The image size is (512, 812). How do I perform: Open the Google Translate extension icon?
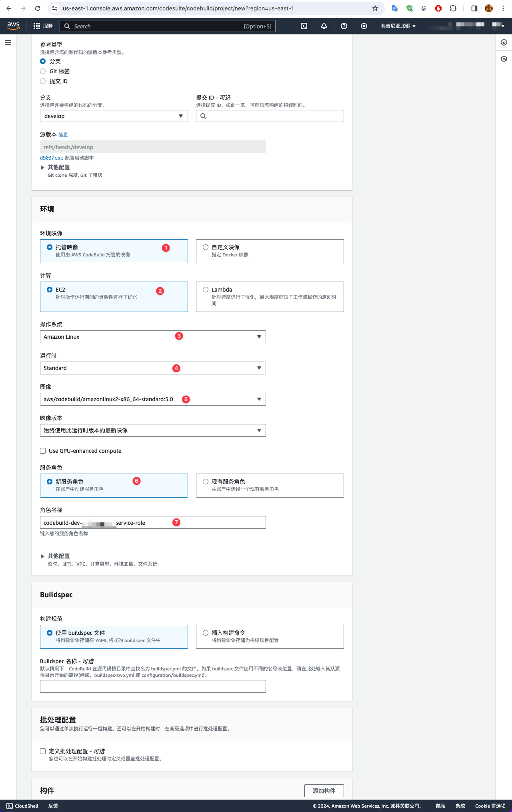pos(395,8)
